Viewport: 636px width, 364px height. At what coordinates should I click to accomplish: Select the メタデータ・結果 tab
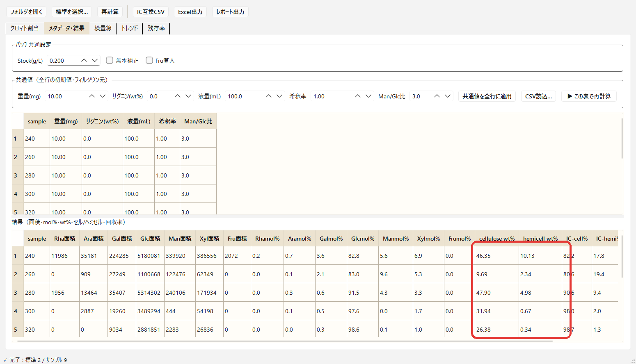[66, 28]
